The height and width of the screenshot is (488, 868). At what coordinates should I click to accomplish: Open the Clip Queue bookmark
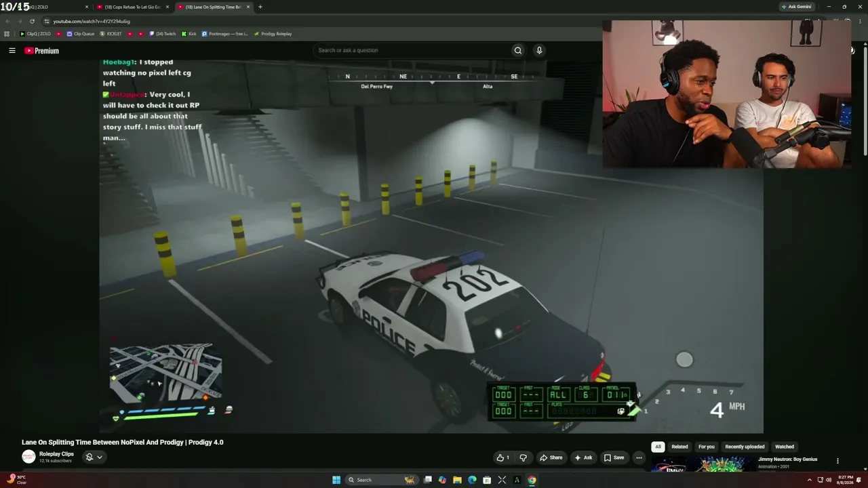pyautogui.click(x=80, y=34)
